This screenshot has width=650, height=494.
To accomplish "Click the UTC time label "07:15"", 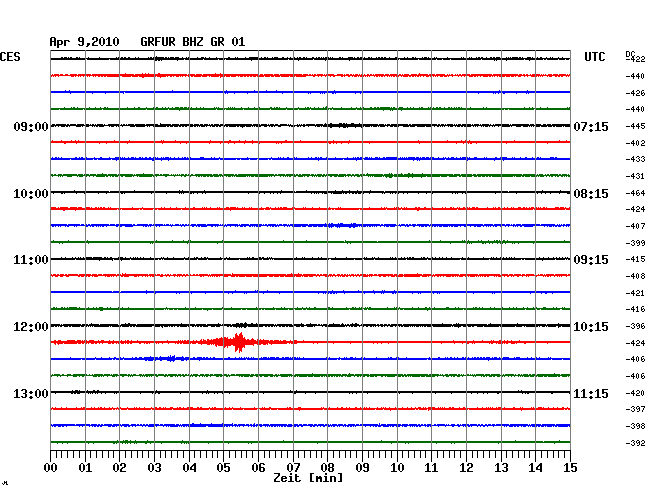I will click(591, 126).
